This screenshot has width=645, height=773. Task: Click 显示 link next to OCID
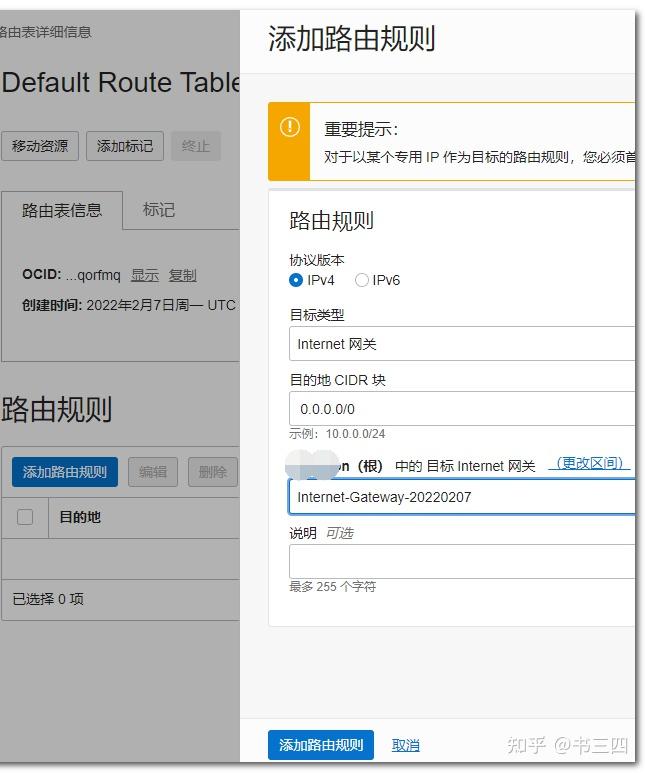[145, 275]
